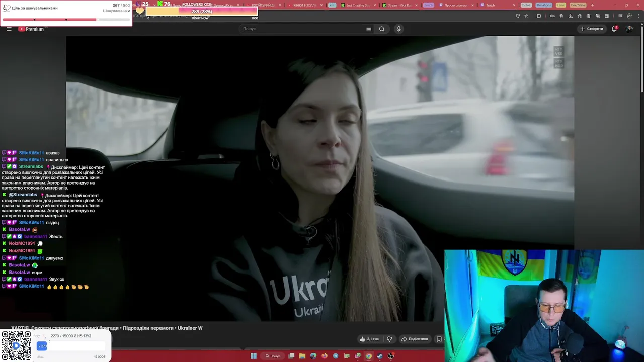Launch Microsoft Edge from taskbar
The width and height of the screenshot is (644, 362).
pos(313,356)
